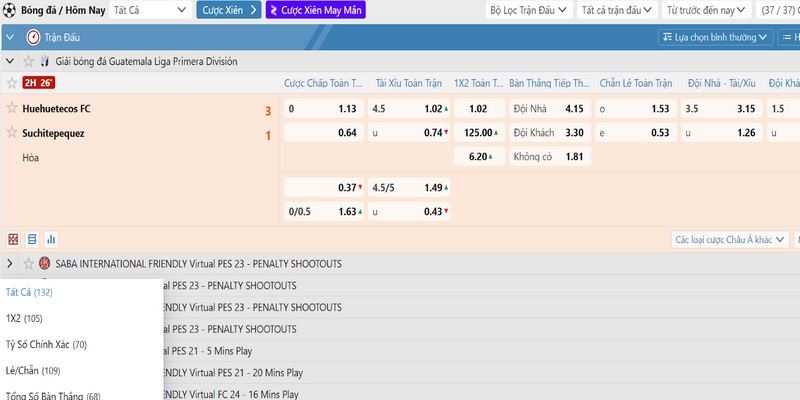Expand the SABA Penalty Shootouts league row
This screenshot has height=400, width=800.
(10, 264)
